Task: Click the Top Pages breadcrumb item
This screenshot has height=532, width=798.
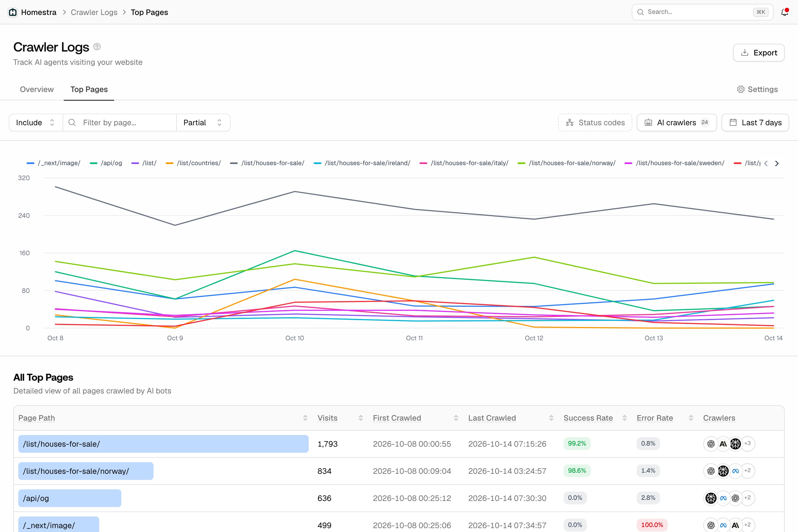Action: [149, 12]
